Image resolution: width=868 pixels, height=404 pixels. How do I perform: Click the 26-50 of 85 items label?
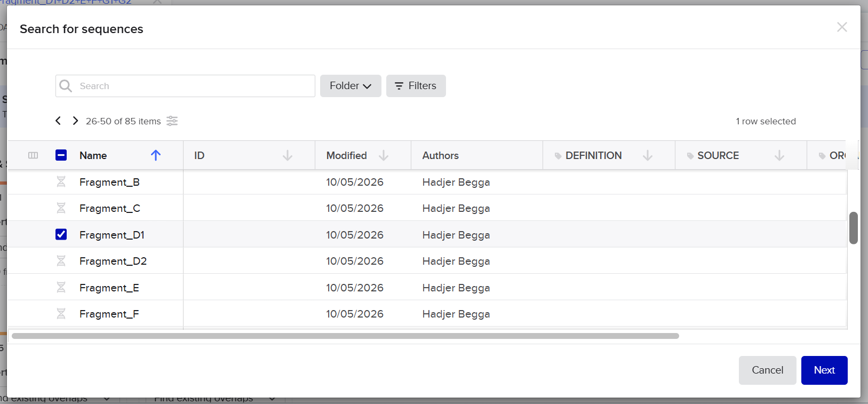tap(123, 121)
